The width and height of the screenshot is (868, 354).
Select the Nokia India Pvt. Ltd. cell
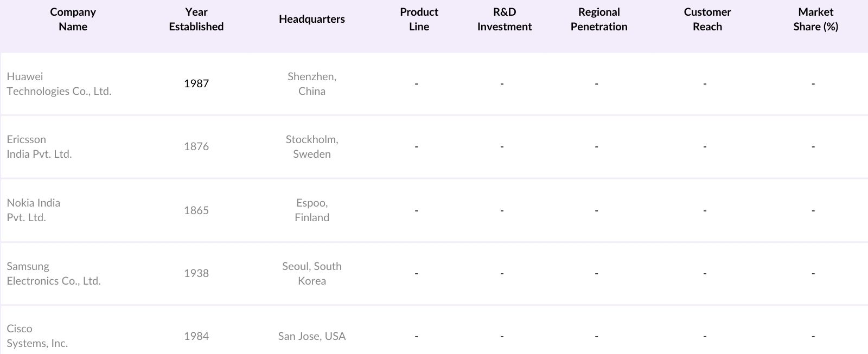[x=34, y=210]
